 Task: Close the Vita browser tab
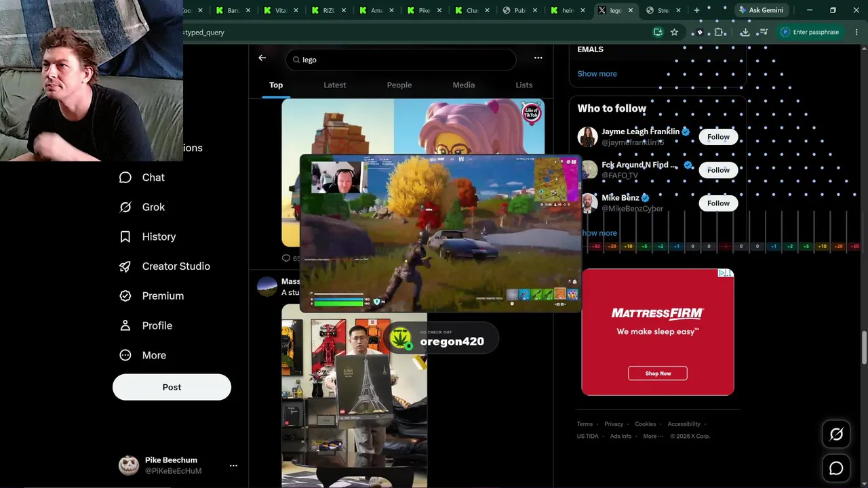pyautogui.click(x=296, y=10)
